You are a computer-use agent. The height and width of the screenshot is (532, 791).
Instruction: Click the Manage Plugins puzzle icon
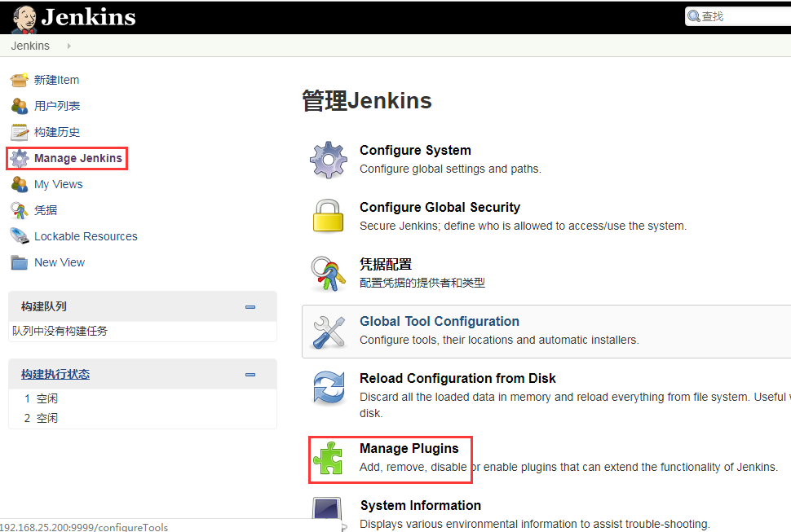(329, 458)
